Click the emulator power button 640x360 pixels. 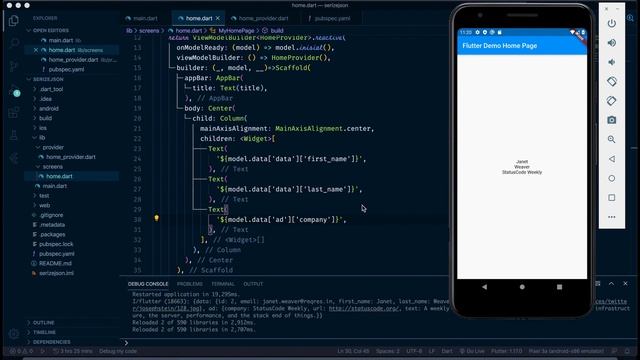coord(611,23)
